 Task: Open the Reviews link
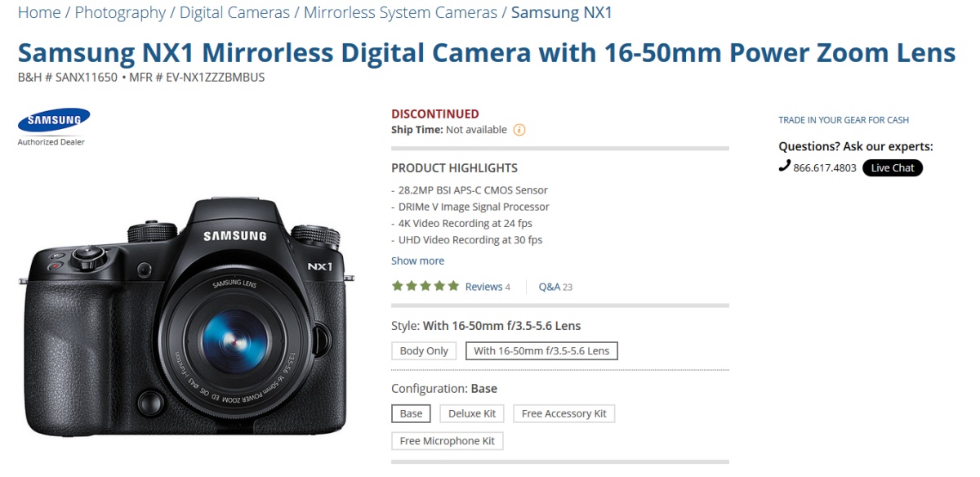(488, 287)
